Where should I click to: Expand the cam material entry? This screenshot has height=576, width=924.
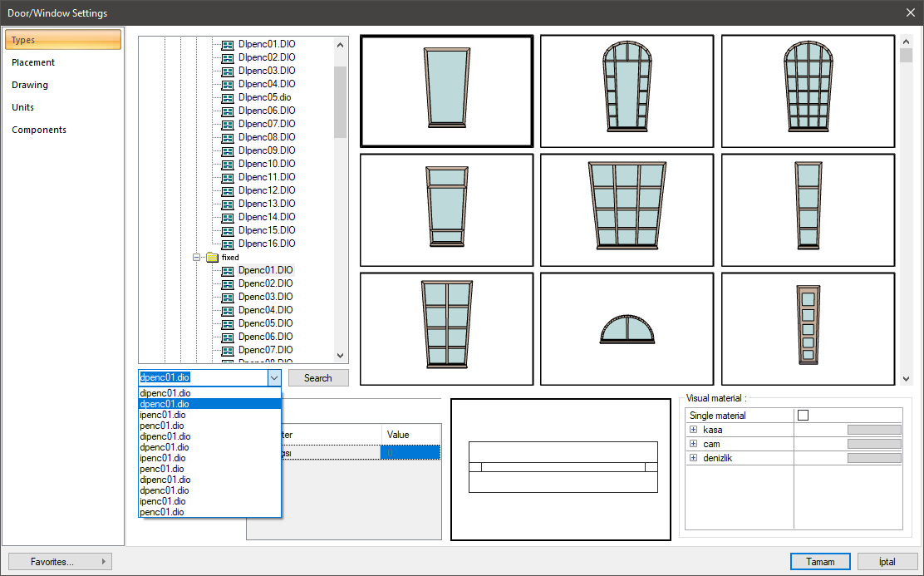point(693,444)
